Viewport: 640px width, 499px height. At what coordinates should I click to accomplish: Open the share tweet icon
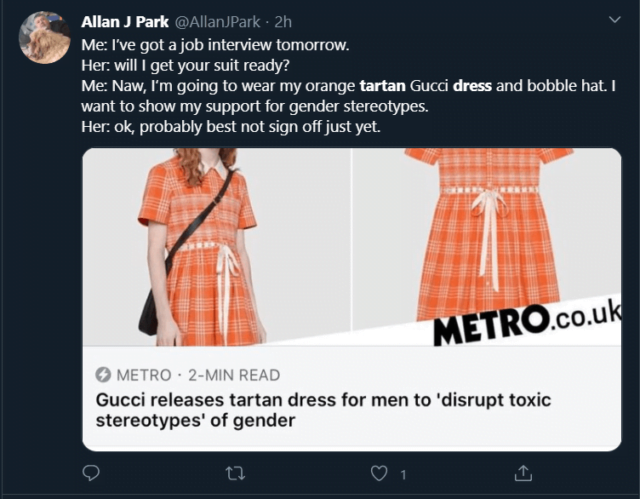point(522,472)
